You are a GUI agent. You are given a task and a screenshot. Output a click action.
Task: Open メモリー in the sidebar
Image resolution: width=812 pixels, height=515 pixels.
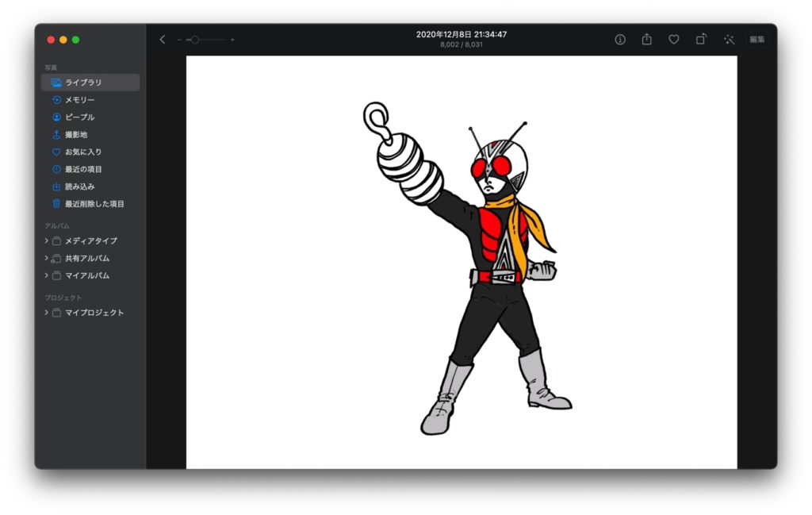(90, 99)
